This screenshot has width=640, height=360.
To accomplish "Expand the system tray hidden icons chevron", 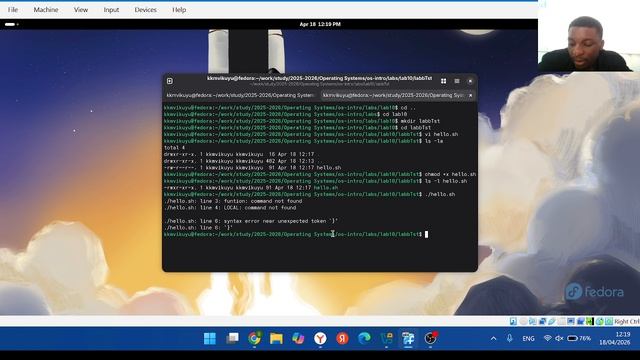I will point(493,338).
